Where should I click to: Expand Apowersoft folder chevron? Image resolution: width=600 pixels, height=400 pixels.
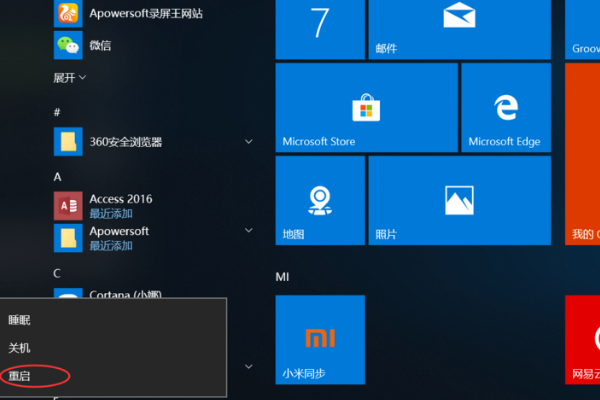(249, 230)
